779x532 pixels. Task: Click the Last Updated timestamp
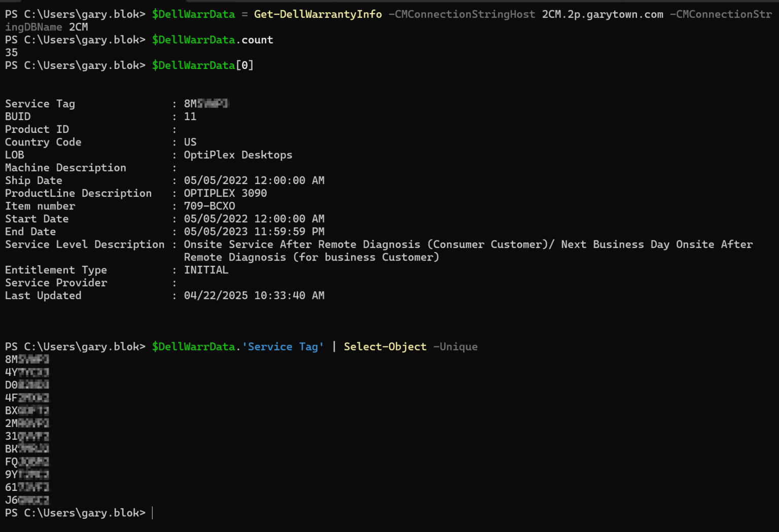(255, 295)
